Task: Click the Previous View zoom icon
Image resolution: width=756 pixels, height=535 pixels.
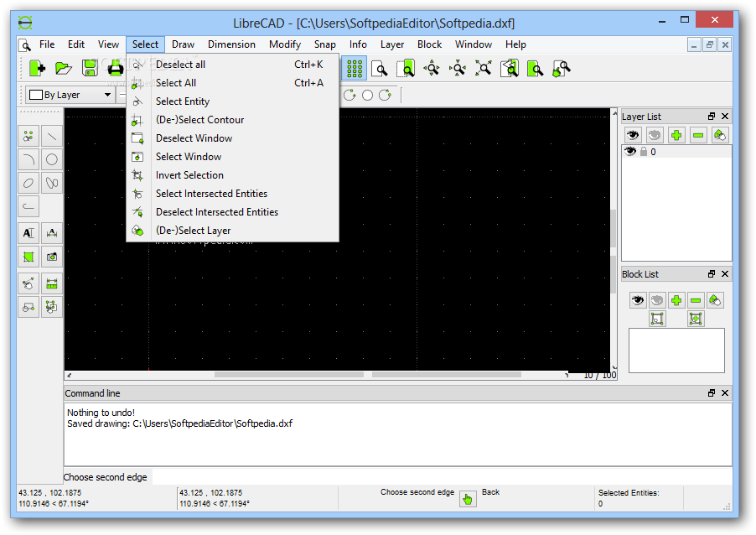Action: pyautogui.click(x=510, y=69)
